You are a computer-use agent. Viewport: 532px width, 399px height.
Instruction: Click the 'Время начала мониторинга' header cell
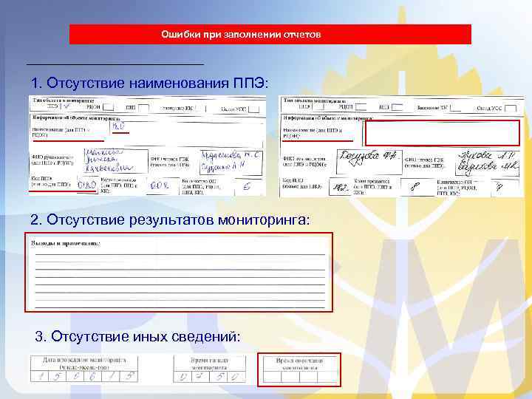209,364
